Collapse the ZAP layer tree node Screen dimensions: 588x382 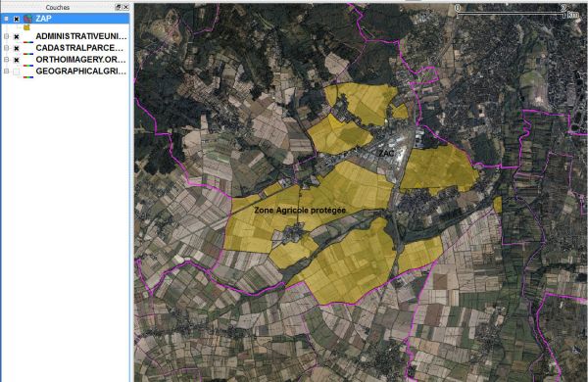pyautogui.click(x=6, y=19)
